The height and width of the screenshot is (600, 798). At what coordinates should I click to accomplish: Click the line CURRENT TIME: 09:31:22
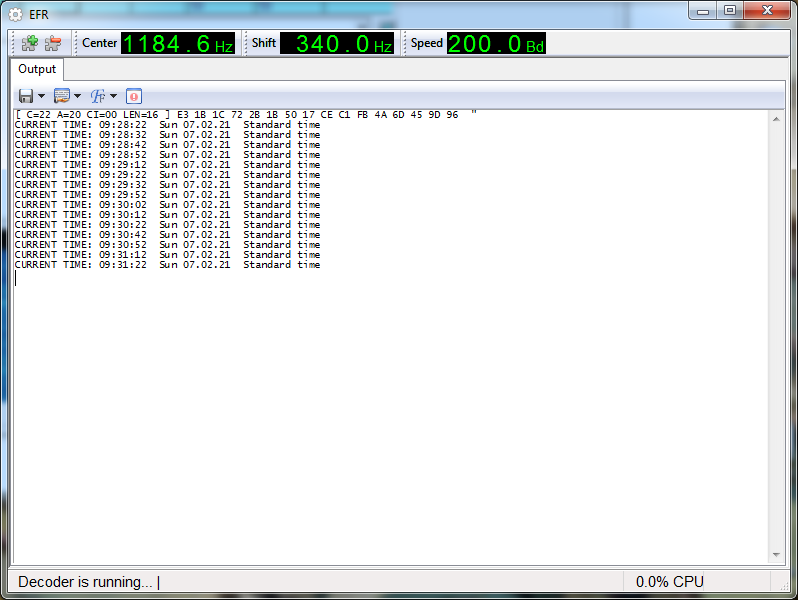pyautogui.click(x=167, y=265)
